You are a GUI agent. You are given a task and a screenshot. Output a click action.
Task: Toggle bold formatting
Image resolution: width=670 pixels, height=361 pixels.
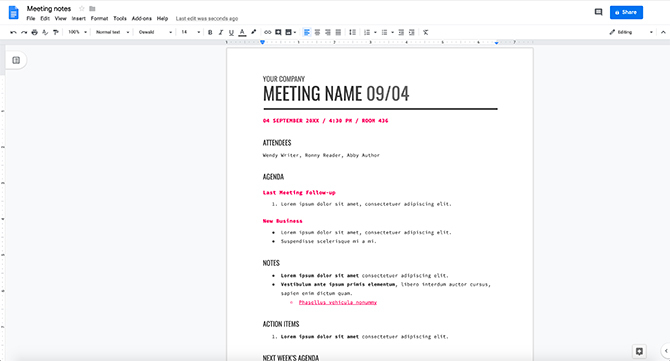coord(210,32)
